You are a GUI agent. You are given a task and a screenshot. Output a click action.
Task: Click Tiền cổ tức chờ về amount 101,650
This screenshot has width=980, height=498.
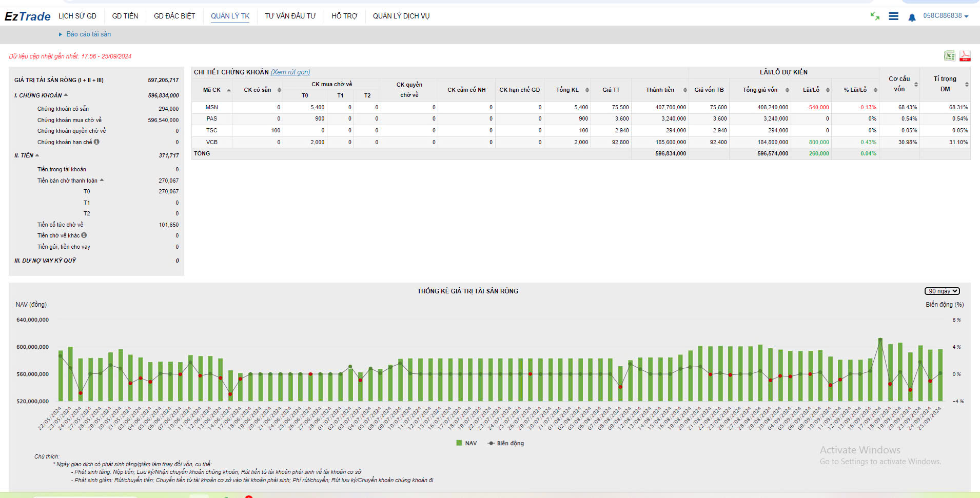coord(169,225)
